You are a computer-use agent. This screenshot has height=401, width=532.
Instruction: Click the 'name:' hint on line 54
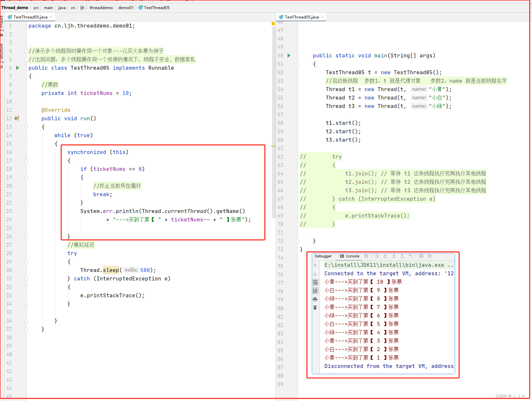pyautogui.click(x=419, y=89)
